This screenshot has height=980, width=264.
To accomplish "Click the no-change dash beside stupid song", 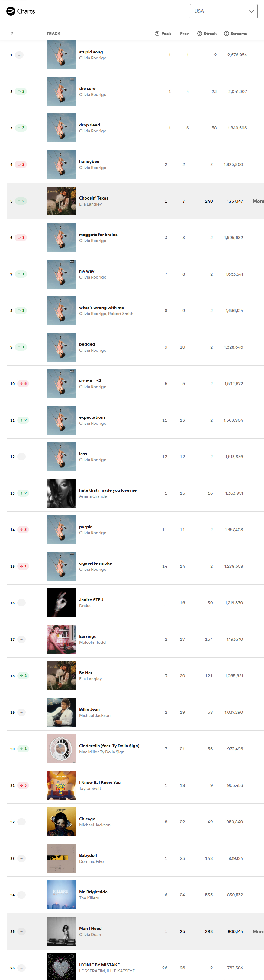I will 19,55.
